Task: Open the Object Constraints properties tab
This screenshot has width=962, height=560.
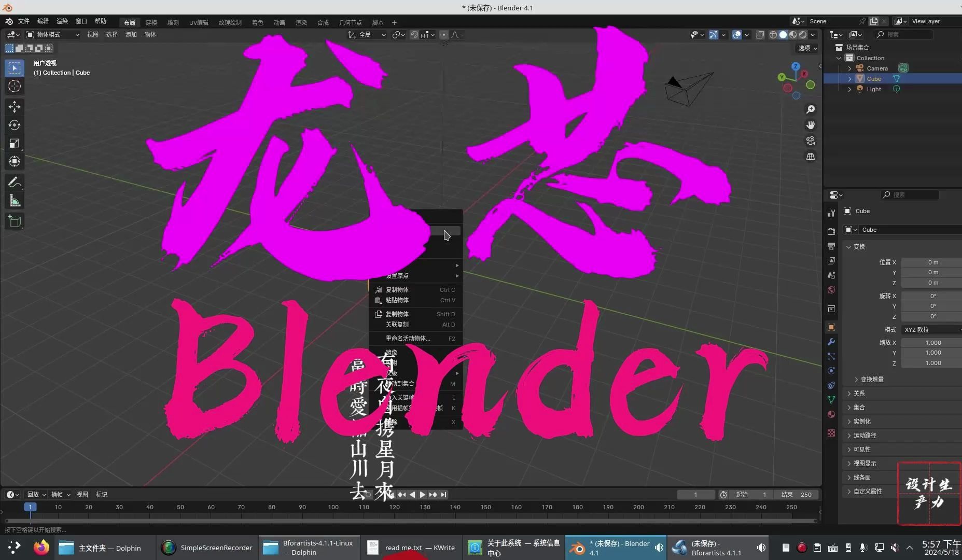Action: [831, 385]
